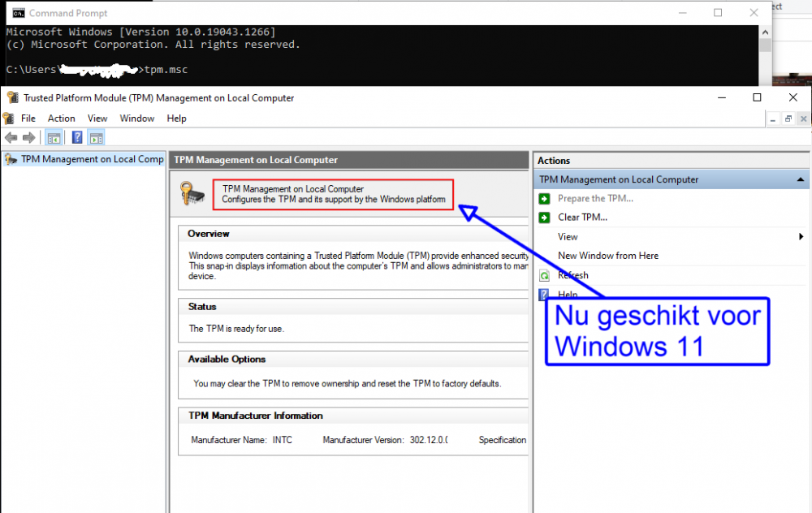
Task: Click the blue Help question mark toolbar icon
Action: tap(77, 138)
